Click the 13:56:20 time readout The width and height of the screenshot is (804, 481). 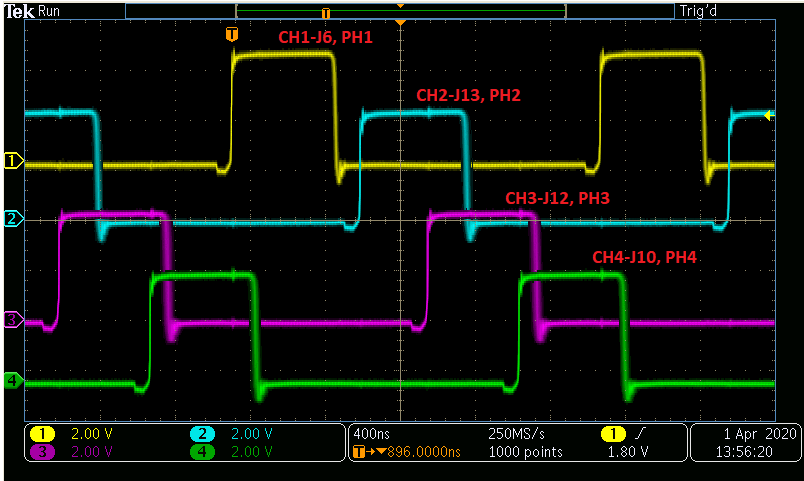pyautogui.click(x=744, y=452)
